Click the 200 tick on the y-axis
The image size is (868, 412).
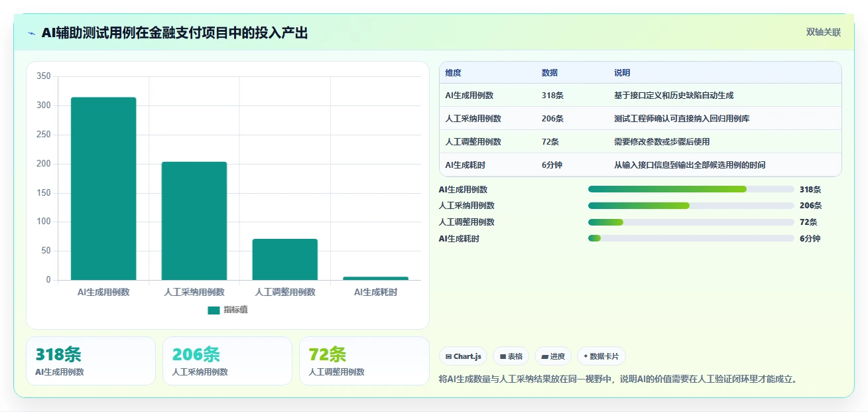(x=44, y=164)
